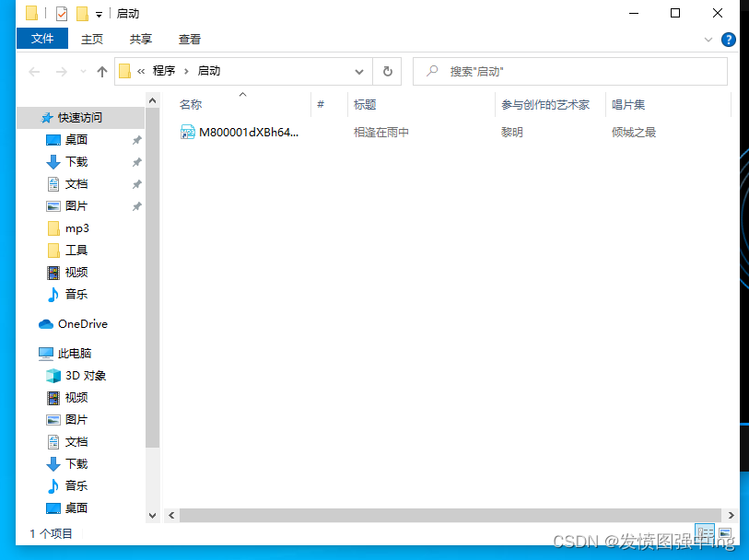This screenshot has height=560, width=749.
Task: Open 视频 under 快速访问
Action: [x=76, y=272]
